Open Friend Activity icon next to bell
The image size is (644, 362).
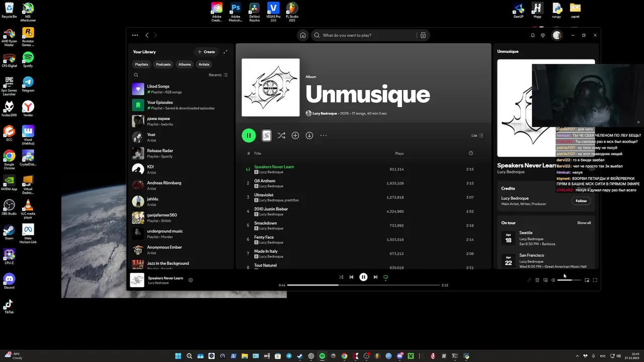pos(543,35)
